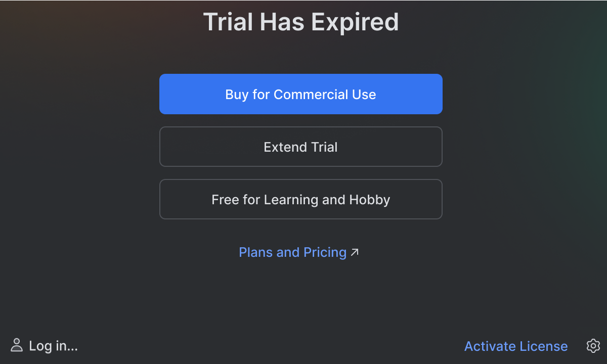
Task: Start the login flow from the footer
Action: [x=53, y=346]
